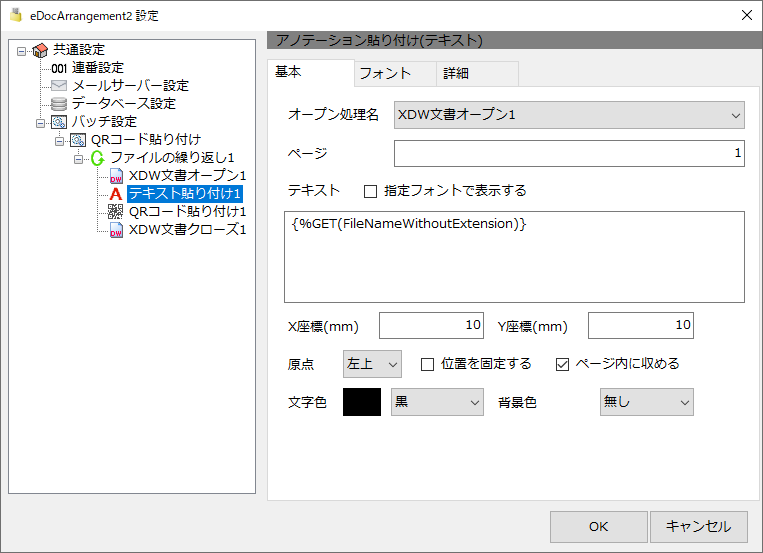763x553 pixels.
Task: Collapse the ファイルの繰り返し1 node
Action: pyautogui.click(x=78, y=159)
